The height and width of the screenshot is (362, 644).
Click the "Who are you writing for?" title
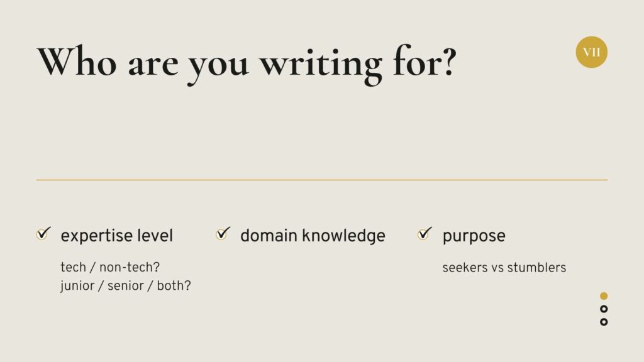[x=246, y=63]
